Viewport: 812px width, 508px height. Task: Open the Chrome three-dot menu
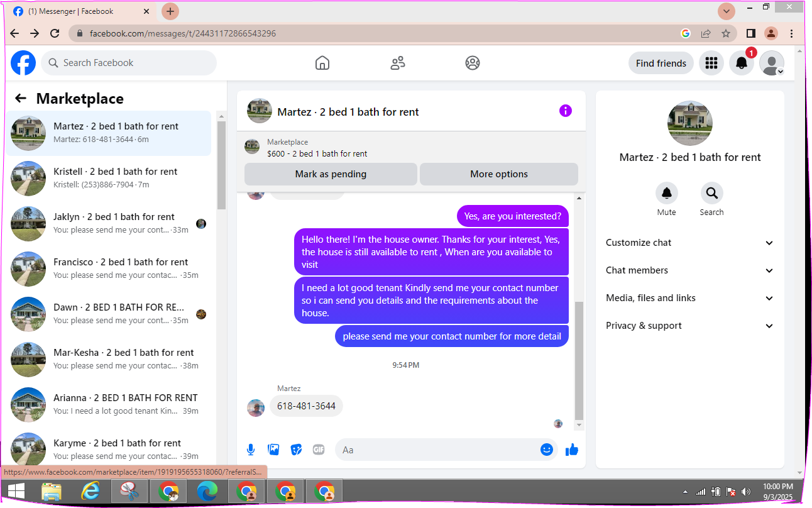tap(791, 33)
